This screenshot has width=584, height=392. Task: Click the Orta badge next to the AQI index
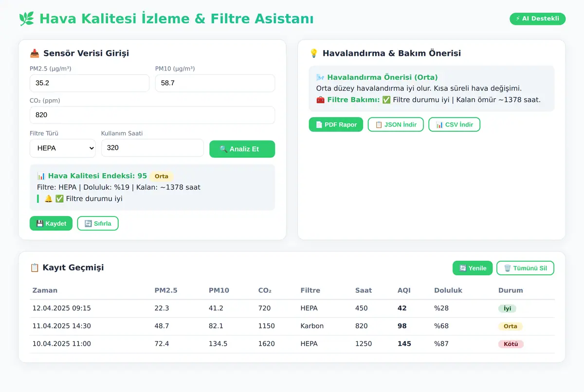click(x=162, y=177)
